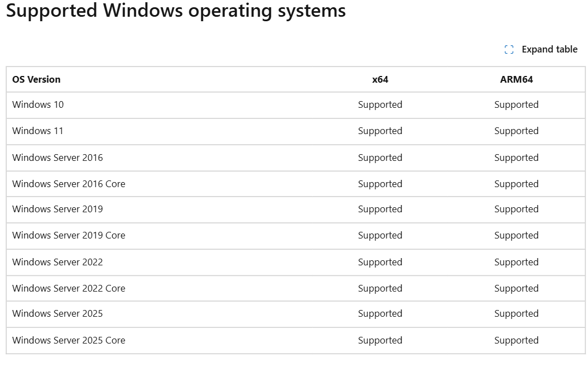
Task: Click Supported under ARM64 for Windows 11
Action: (x=516, y=131)
